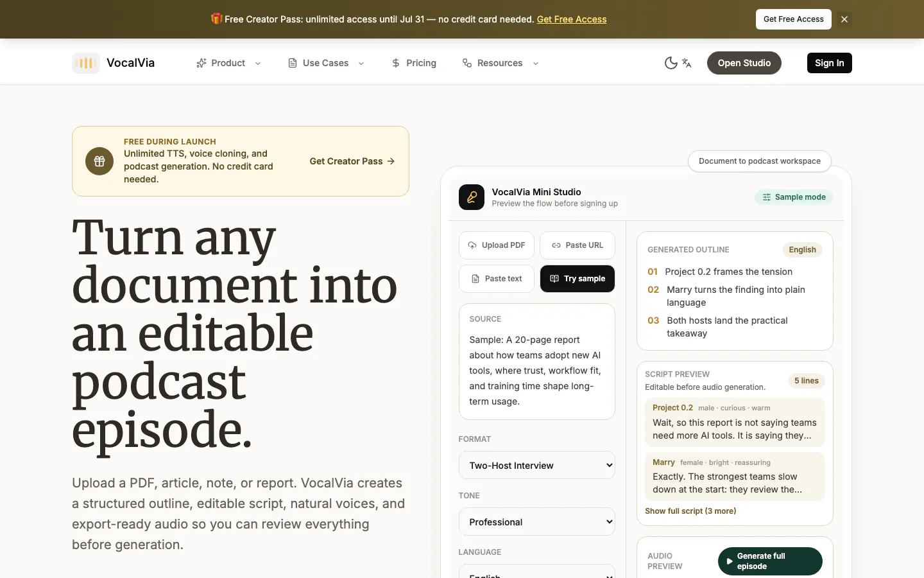The image size is (924, 578).
Task: Go to the Pricing page
Action: pos(414,63)
